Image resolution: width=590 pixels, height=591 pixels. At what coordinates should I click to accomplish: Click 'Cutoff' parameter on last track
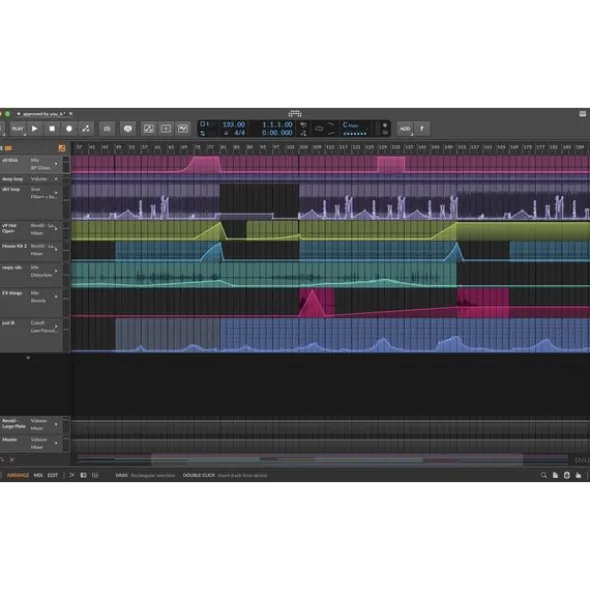click(37, 323)
